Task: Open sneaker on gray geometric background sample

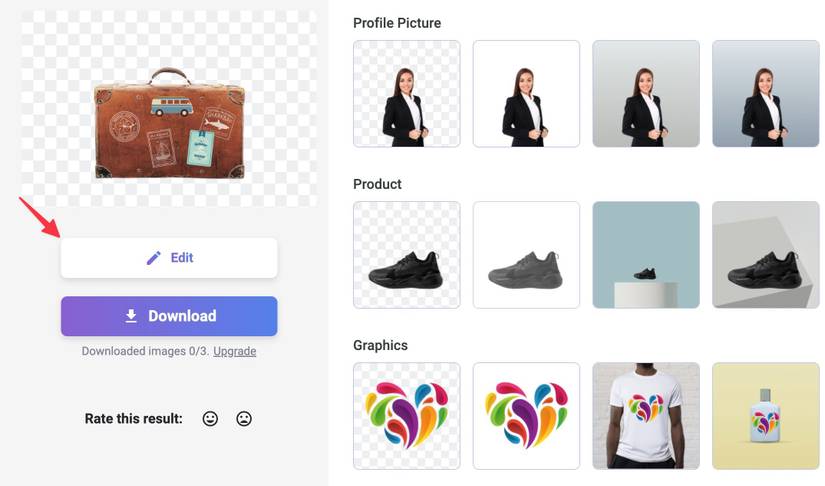Action: coord(766,255)
